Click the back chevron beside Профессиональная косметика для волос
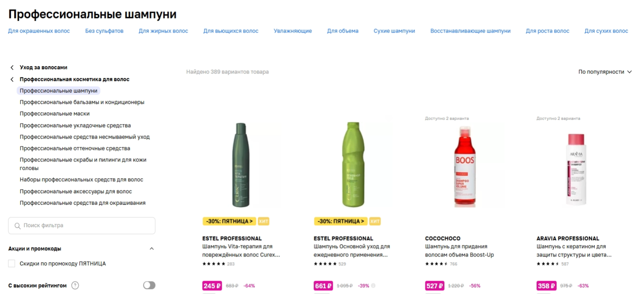This screenshot has height=294, width=644. click(x=12, y=80)
